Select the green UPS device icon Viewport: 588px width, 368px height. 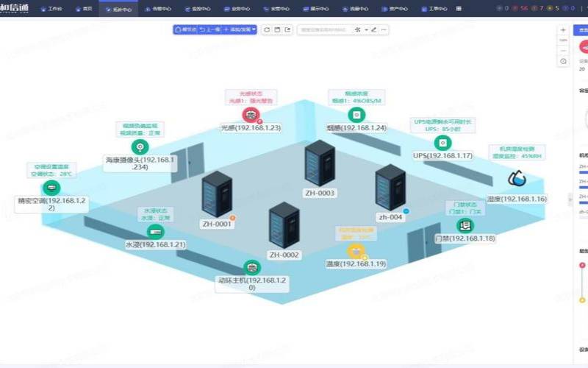click(442, 143)
